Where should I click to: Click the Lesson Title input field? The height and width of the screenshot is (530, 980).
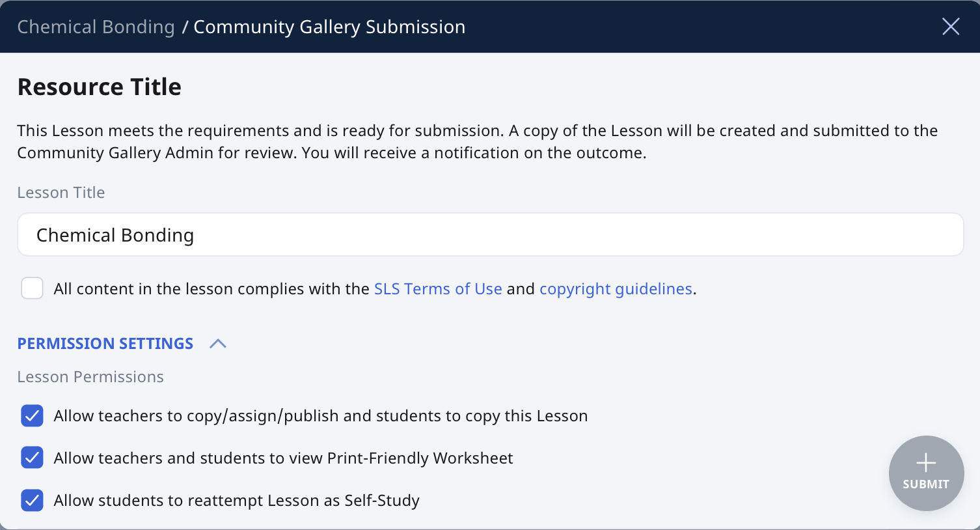click(x=490, y=234)
